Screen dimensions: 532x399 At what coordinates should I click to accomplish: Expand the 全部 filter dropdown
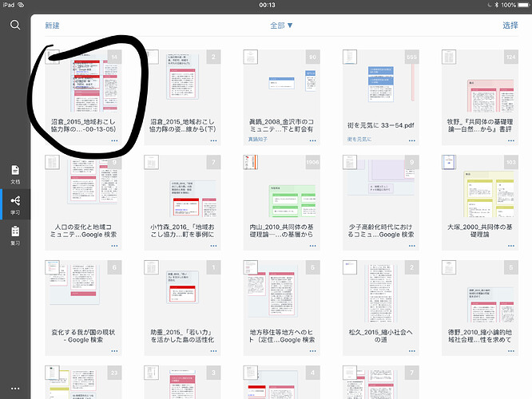281,26
